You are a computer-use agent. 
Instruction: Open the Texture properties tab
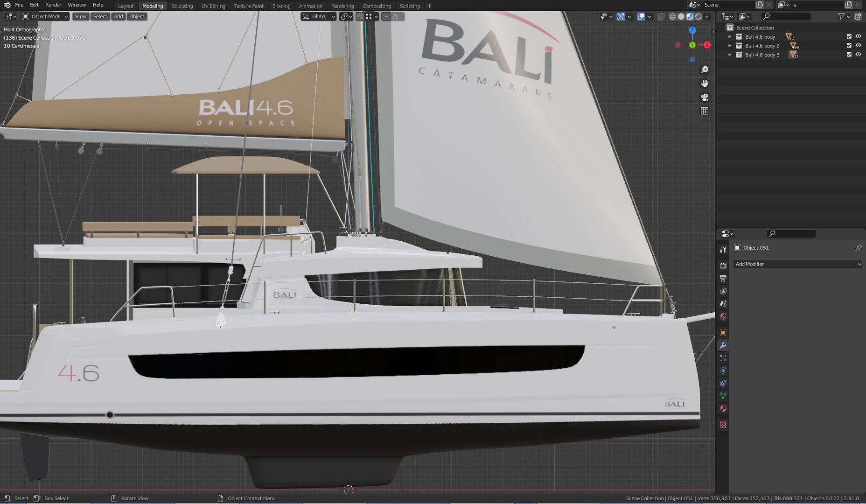pos(723,425)
